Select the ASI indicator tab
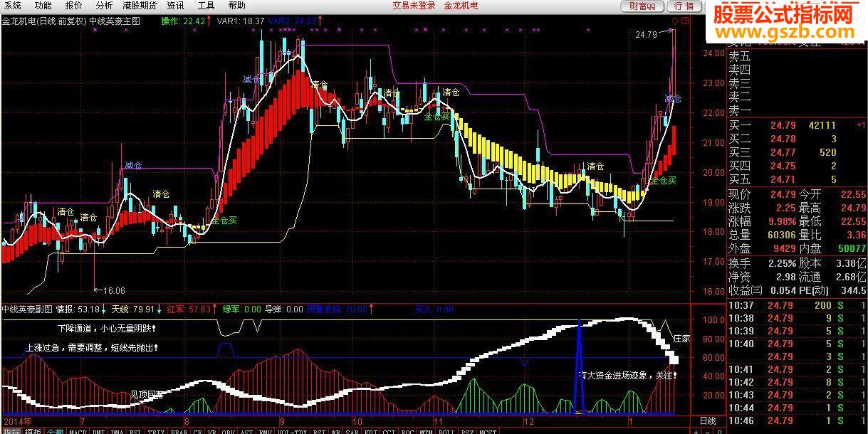This screenshot has height=434, width=868. 246,430
